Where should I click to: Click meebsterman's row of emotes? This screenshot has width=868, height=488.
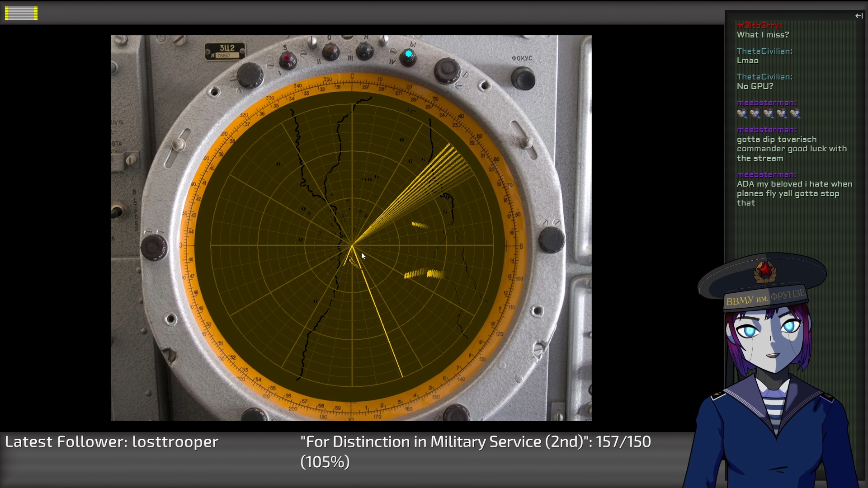(769, 114)
